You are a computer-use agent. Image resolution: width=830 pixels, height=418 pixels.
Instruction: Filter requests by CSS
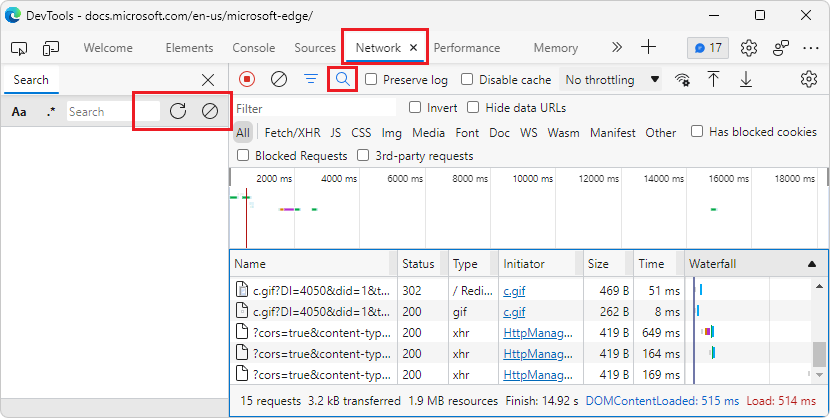point(362,133)
